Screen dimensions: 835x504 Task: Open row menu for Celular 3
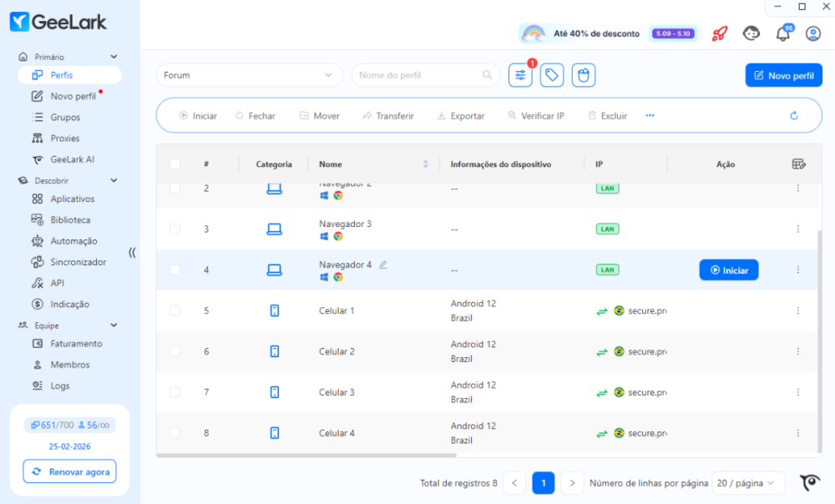[797, 392]
